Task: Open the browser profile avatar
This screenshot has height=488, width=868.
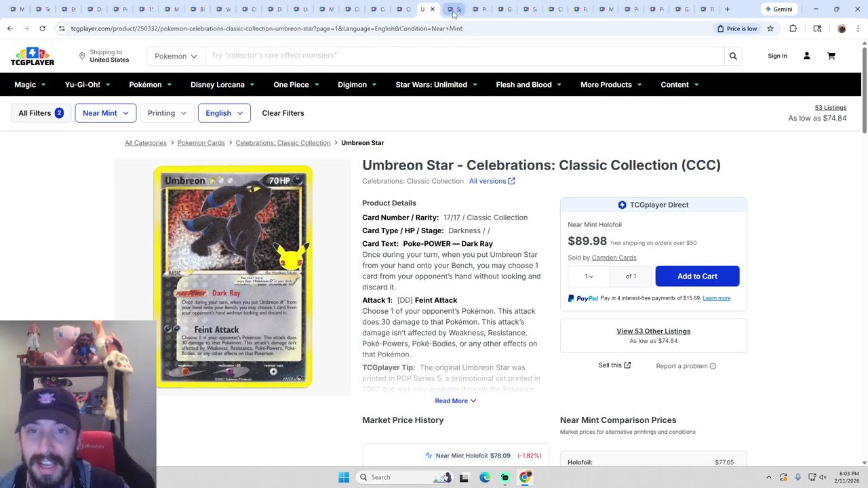Action: (842, 28)
